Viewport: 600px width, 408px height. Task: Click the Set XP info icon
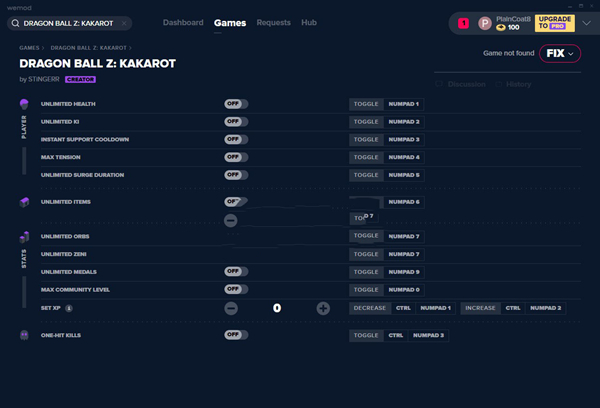click(68, 308)
